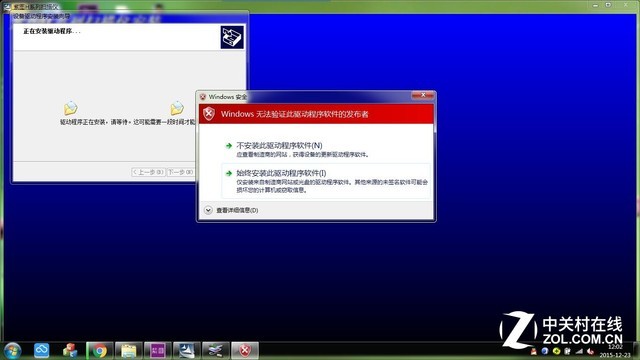Open the Windows Security red shield taskbar button
The image size is (640, 360).
245,351
